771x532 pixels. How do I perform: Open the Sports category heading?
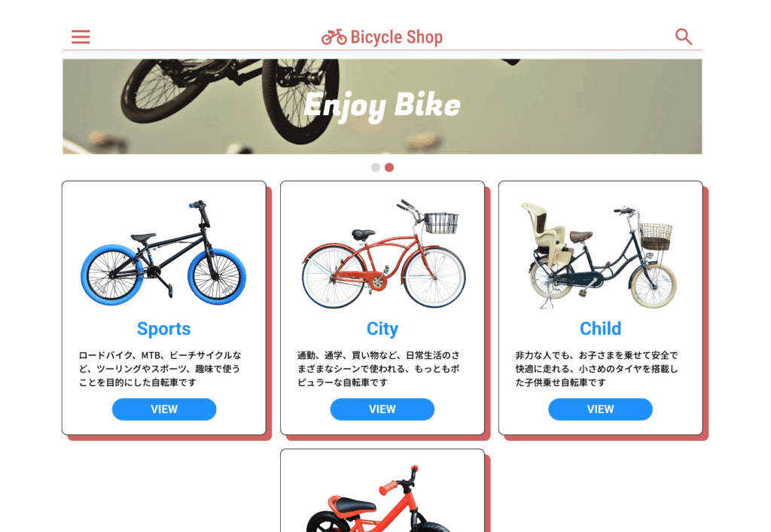tap(163, 329)
